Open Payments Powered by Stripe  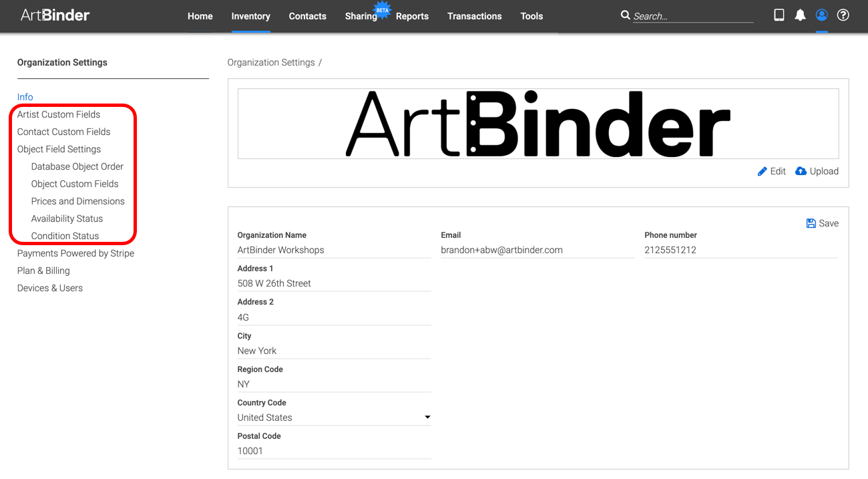(76, 253)
